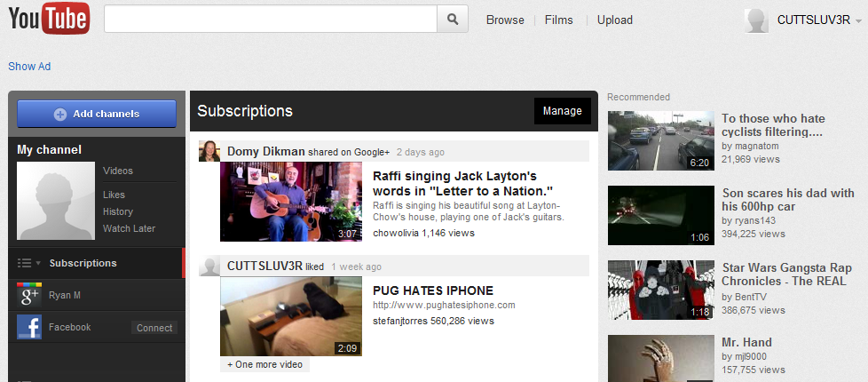The image size is (868, 382).
Task: Click the CUTTSLUV3R avatar in the header
Action: (757, 20)
